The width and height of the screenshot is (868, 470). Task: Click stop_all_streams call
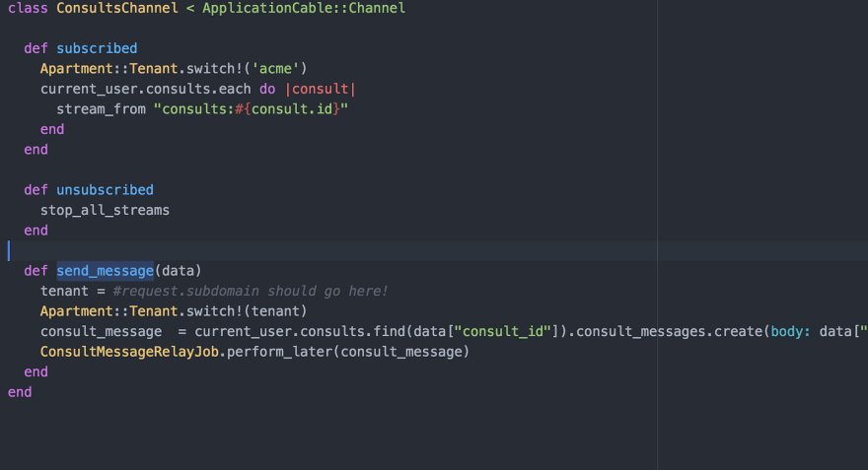coord(106,210)
